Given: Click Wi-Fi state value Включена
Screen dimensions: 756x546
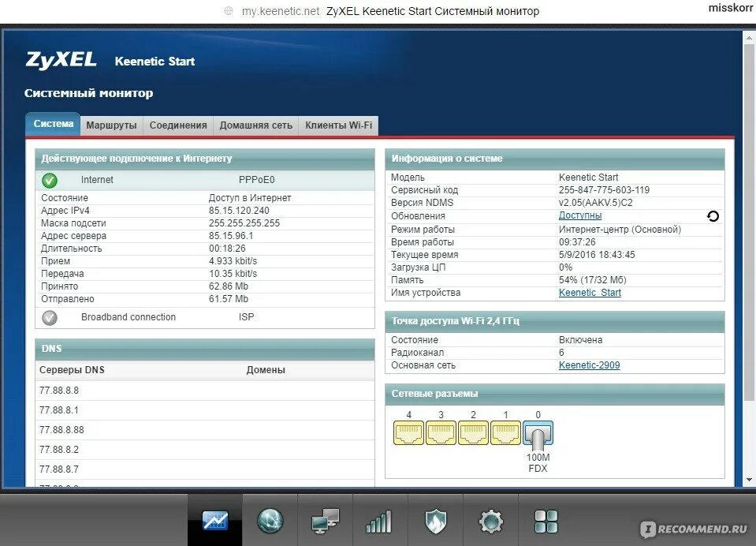Looking at the screenshot, I should (x=580, y=340).
